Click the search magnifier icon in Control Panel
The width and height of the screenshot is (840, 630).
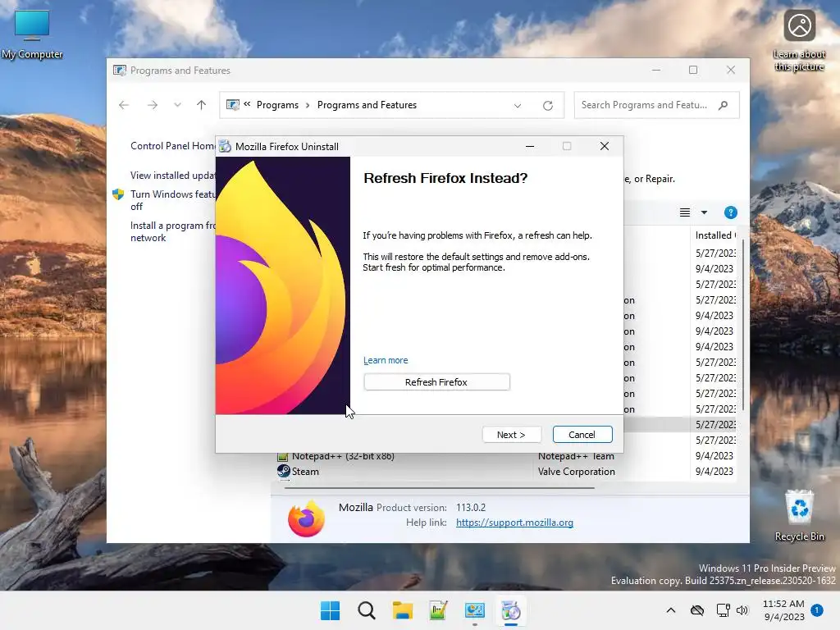[x=724, y=105]
